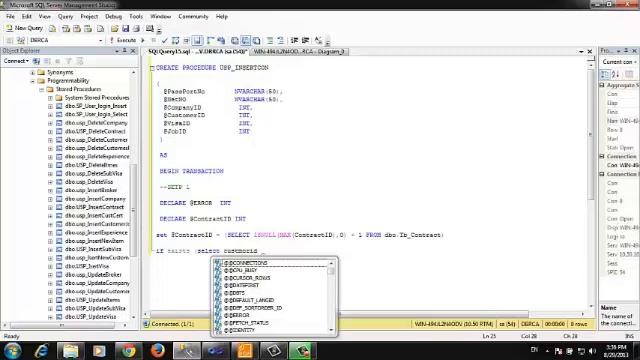Click the Comment Out Selected Lines icon

point(270,40)
